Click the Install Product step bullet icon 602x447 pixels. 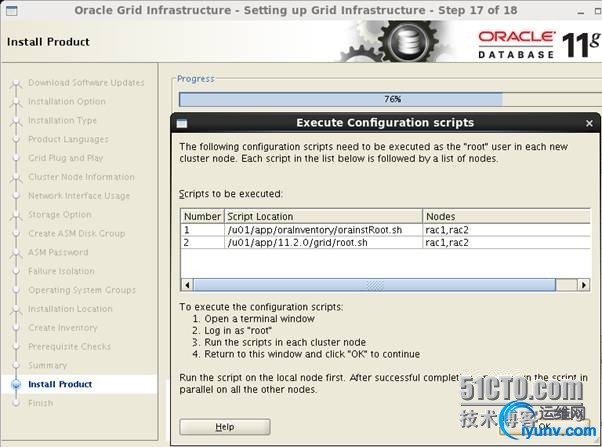coord(16,384)
